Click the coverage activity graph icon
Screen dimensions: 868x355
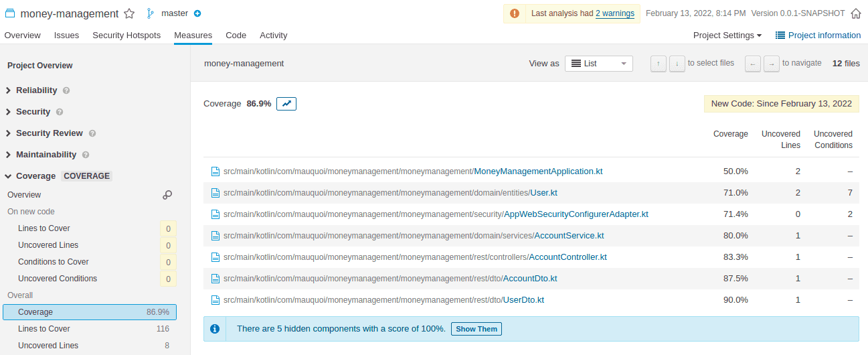tap(286, 104)
